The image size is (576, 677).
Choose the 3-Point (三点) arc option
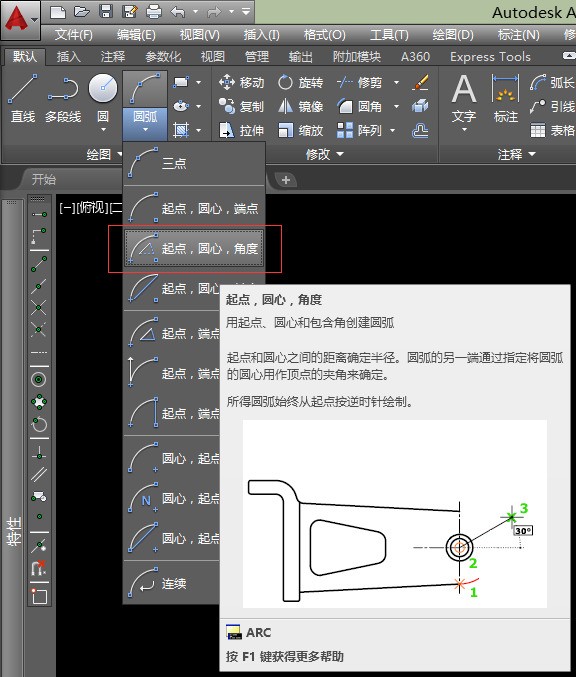(194, 163)
